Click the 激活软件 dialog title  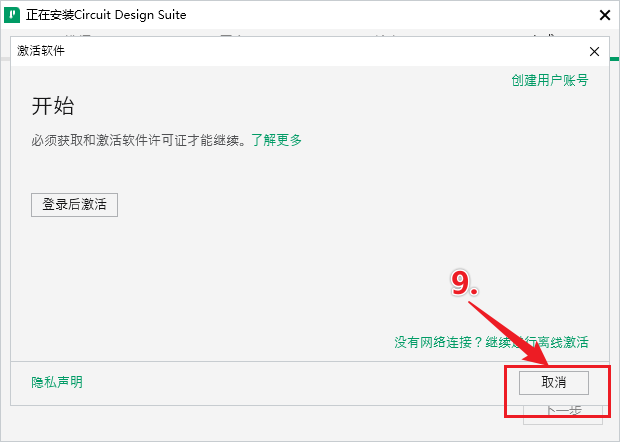(x=41, y=51)
